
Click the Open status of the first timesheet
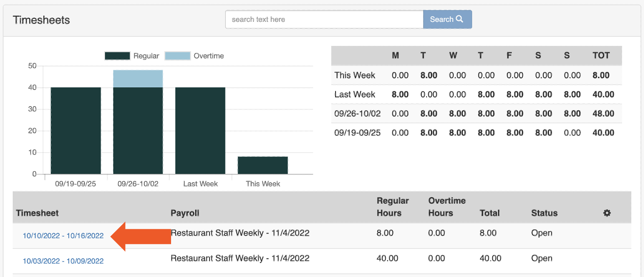(x=542, y=233)
